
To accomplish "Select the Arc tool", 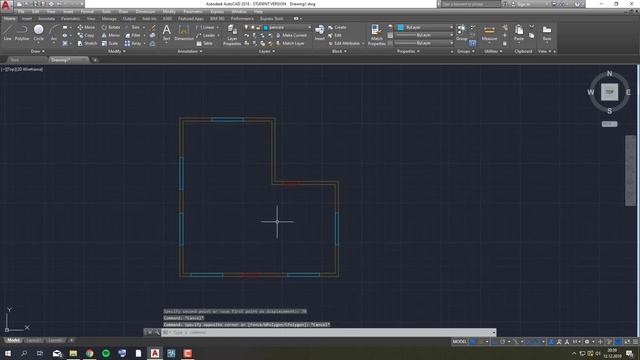I will (53, 32).
